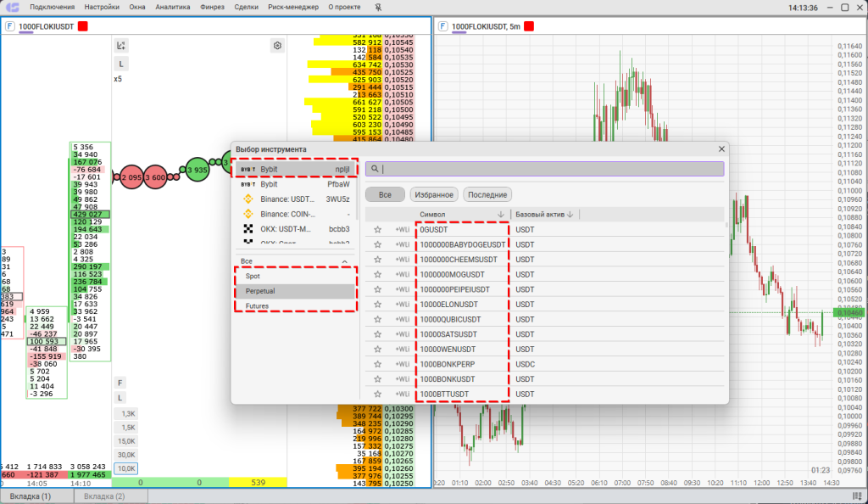Collapse the 'Все' market type list
The height and width of the screenshot is (504, 868).
[344, 261]
